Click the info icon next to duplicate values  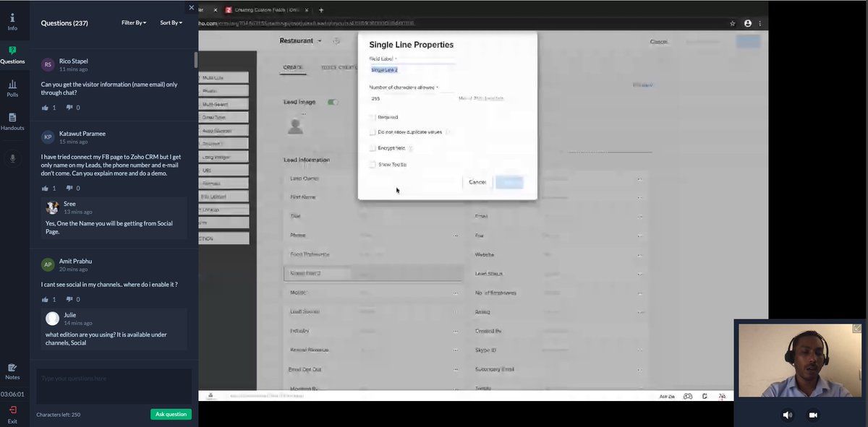(x=448, y=132)
